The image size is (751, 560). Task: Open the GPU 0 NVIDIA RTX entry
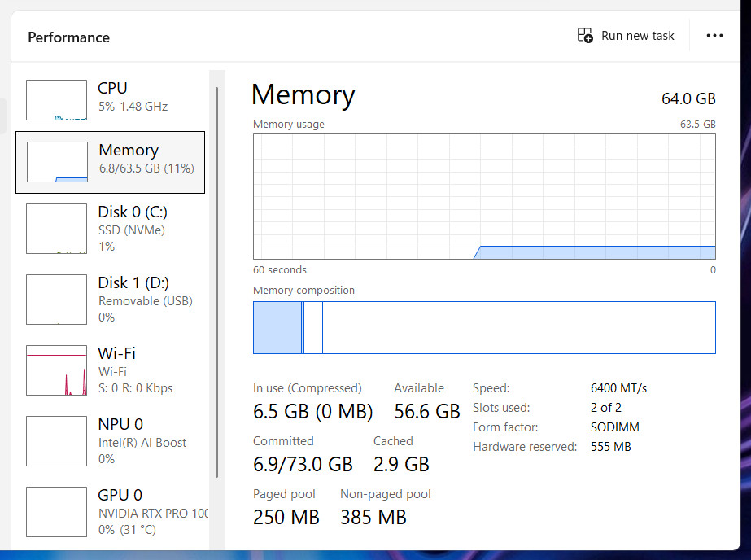110,512
